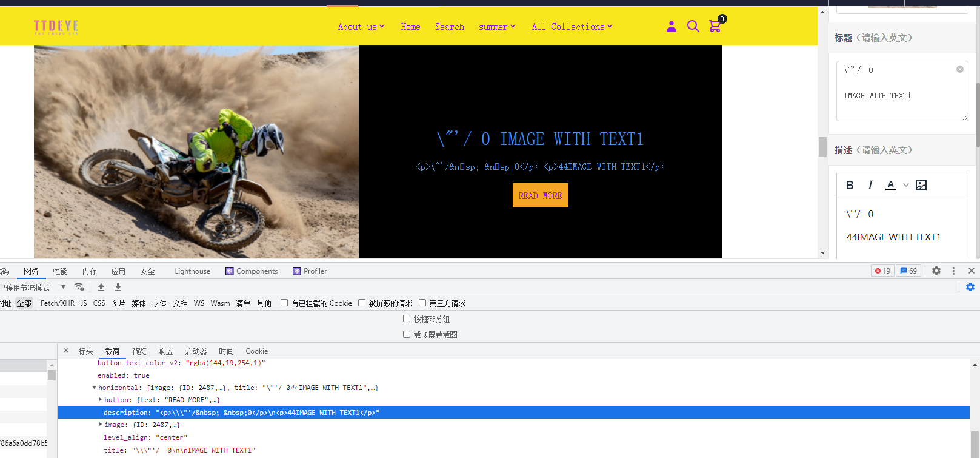The height and width of the screenshot is (458, 980).
Task: Open the About us dropdown menu
Action: pos(361,27)
